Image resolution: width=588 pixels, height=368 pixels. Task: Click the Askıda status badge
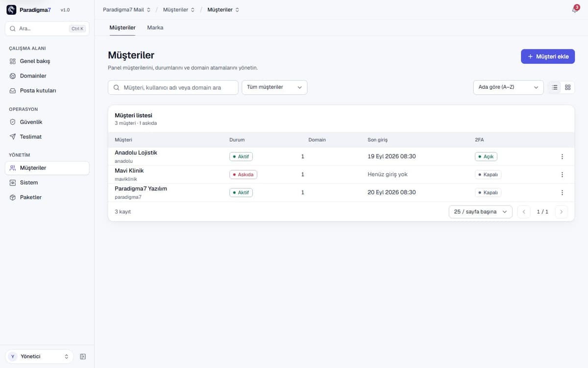(x=244, y=175)
